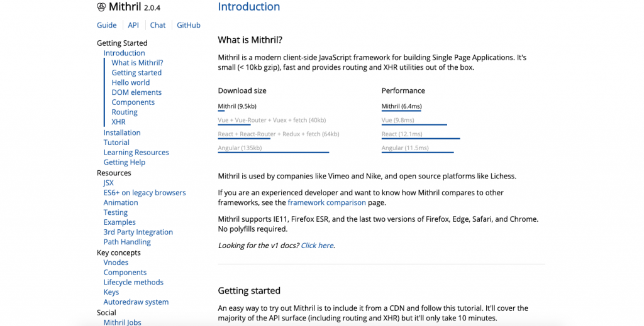Click the 'Vue (9.8ms)' text
Image resolution: width=644 pixels, height=326 pixels.
point(398,120)
